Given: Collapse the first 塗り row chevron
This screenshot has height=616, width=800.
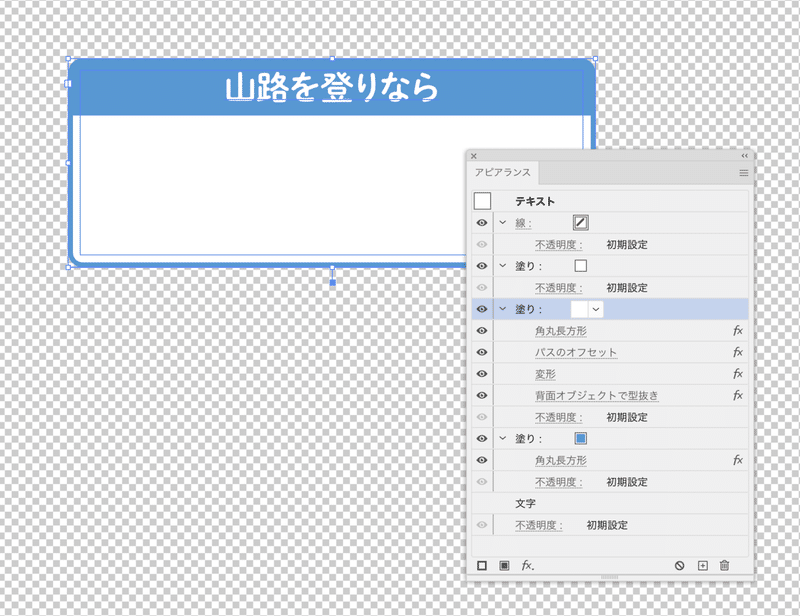Looking at the screenshot, I should (x=503, y=265).
